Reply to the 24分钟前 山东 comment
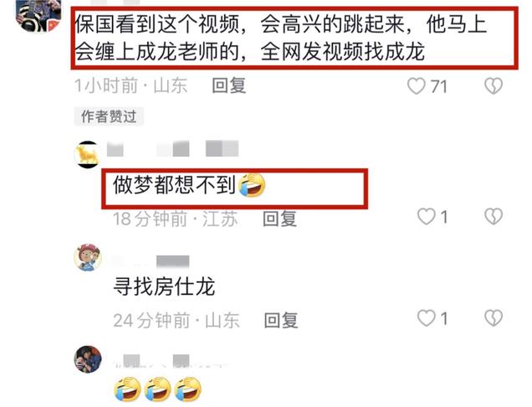The height and width of the screenshot is (407, 532). click(281, 321)
